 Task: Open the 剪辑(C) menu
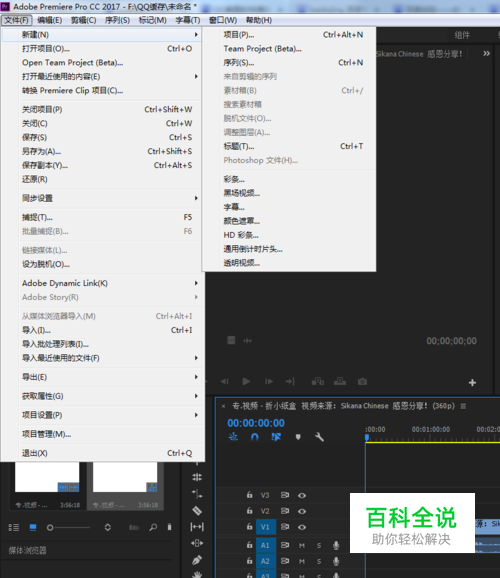[x=83, y=20]
